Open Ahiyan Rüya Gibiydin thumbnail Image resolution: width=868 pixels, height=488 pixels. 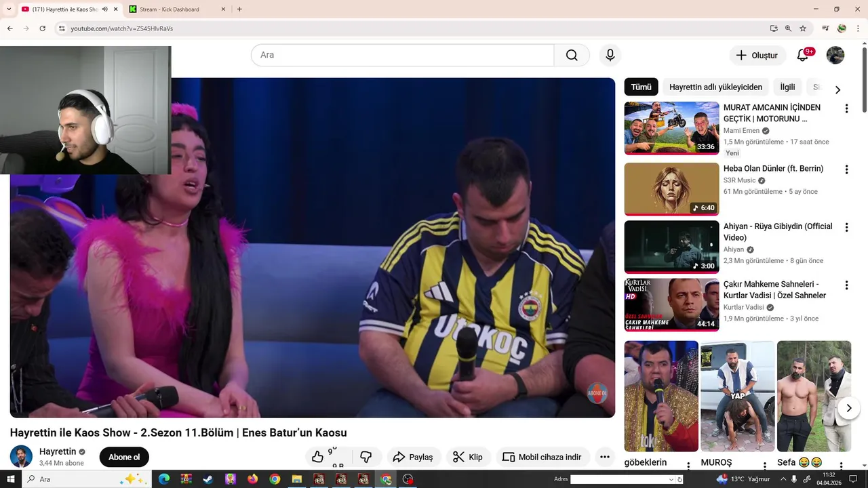click(671, 247)
